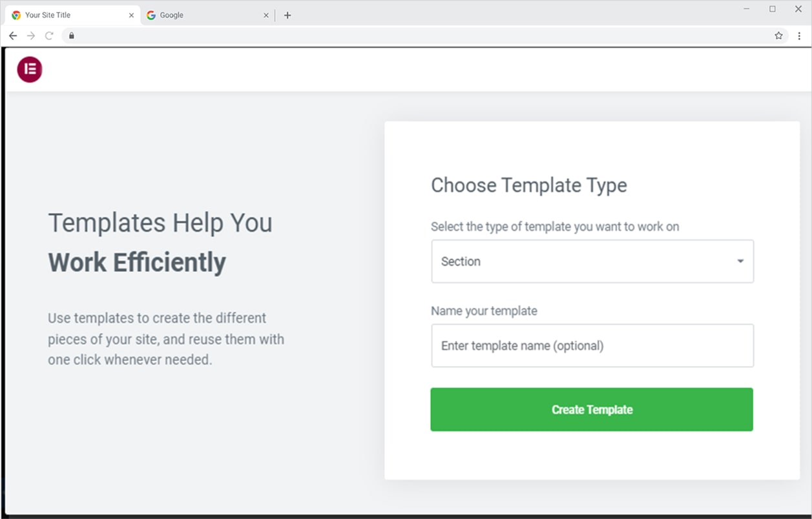Expand the Section template type dropdown
The width and height of the screenshot is (812, 519).
(x=592, y=261)
